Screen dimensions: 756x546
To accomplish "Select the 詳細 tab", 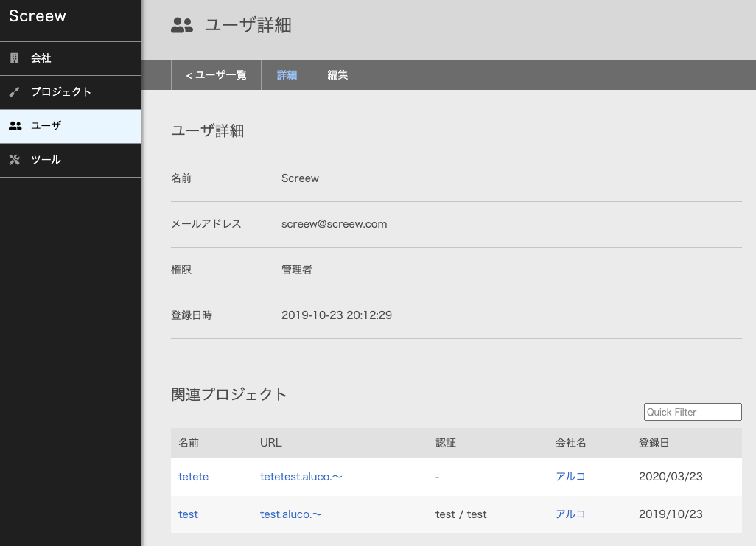I will [287, 75].
